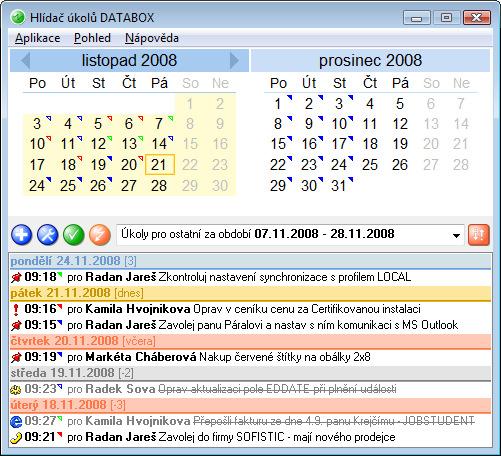Go to previous month with left arrow
This screenshot has height=456, width=501.
26,61
